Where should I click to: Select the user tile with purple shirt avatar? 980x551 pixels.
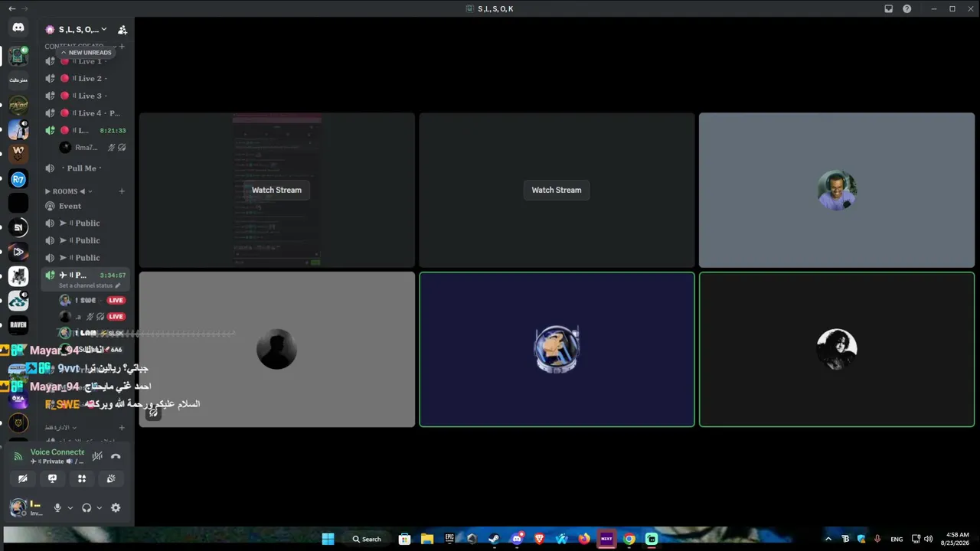[x=837, y=191]
